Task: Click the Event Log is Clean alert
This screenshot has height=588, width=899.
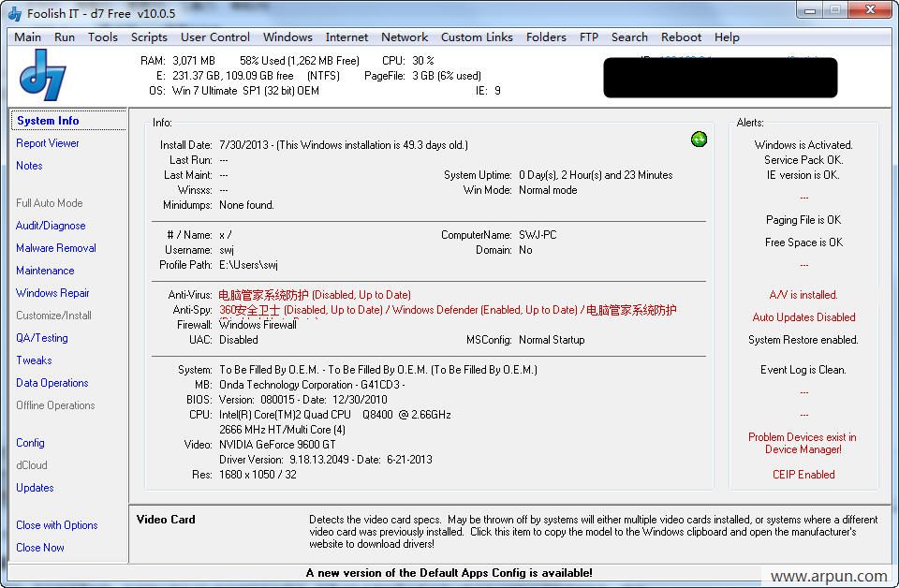Action: tap(803, 370)
